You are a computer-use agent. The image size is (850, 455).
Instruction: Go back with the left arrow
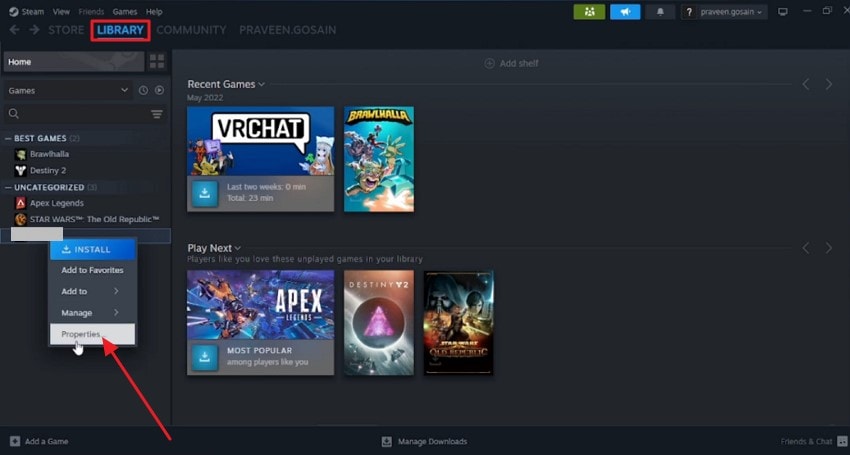click(15, 29)
